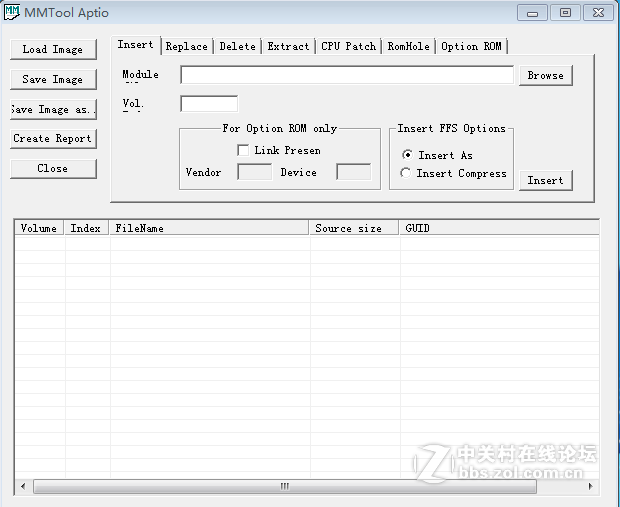Image resolution: width=620 pixels, height=507 pixels.
Task: Click the Save Image as button
Action: click(53, 110)
